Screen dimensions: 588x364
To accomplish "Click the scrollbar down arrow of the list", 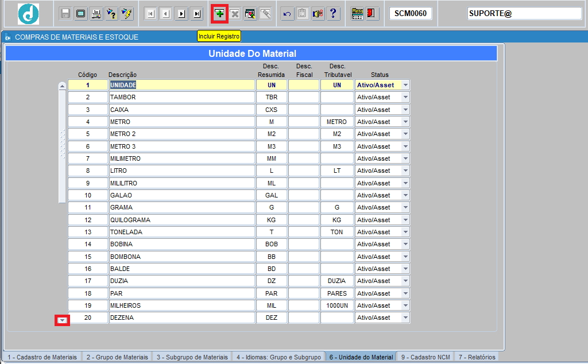I will [62, 320].
